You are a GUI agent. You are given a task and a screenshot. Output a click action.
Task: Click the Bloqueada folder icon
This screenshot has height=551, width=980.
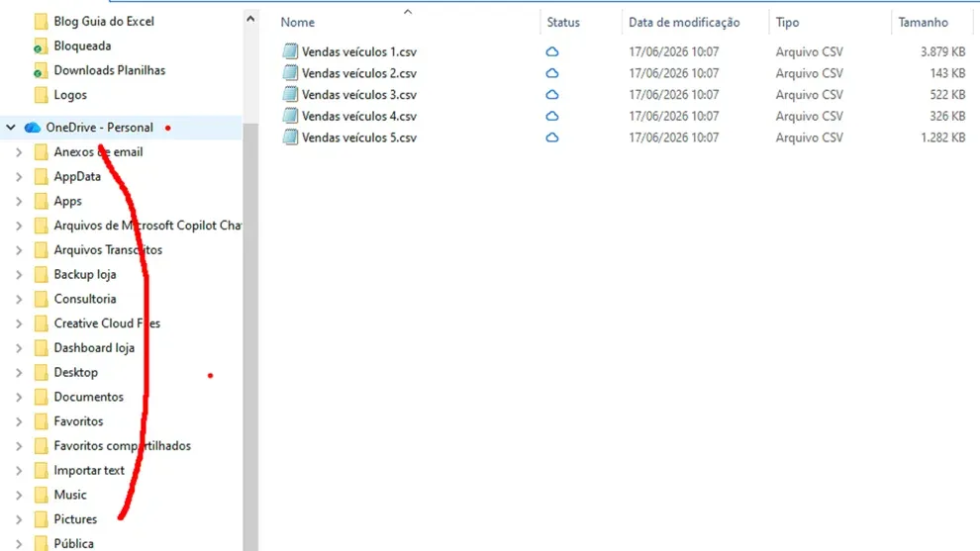[42, 46]
